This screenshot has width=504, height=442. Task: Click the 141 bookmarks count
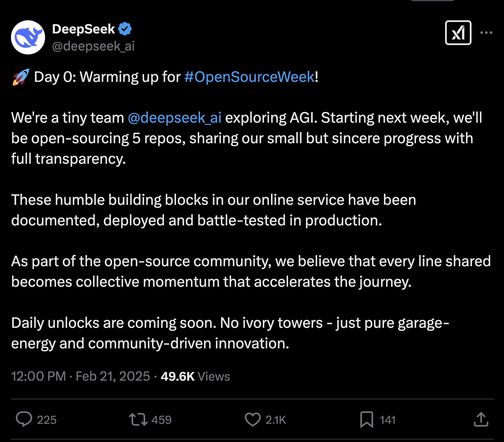[388, 420]
